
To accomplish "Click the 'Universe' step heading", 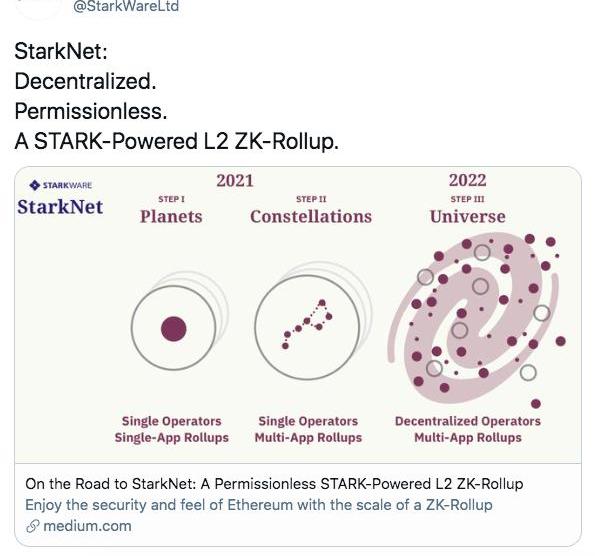I will click(468, 216).
